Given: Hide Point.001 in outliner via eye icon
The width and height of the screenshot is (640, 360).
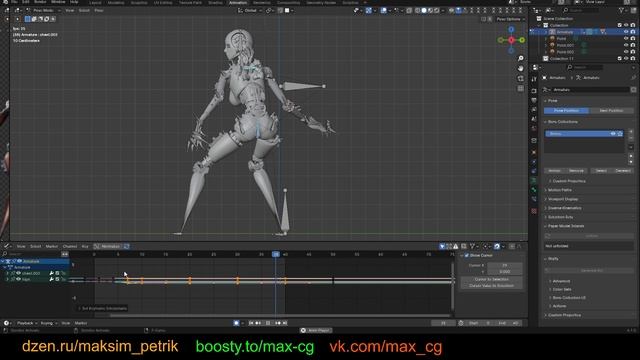Looking at the screenshot, I should pos(626,45).
